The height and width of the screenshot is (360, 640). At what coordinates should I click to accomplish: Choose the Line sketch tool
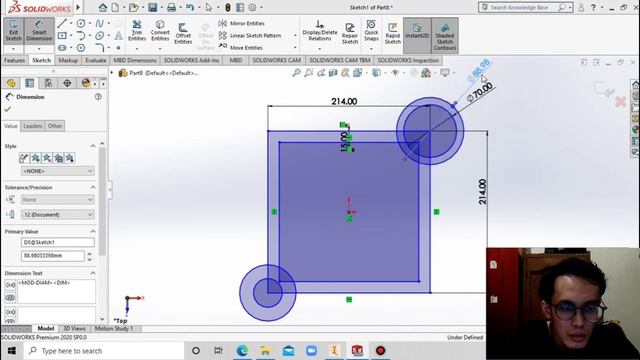point(62,24)
